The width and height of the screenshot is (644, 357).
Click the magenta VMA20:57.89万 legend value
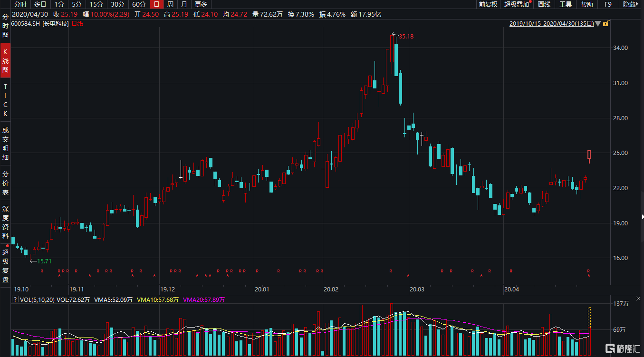coord(203,300)
